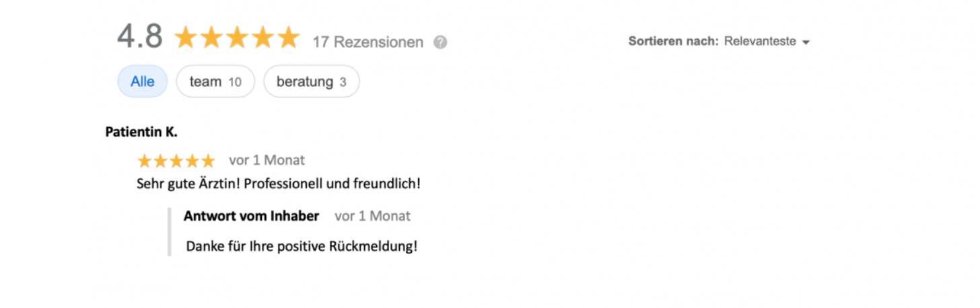Click the owner's reply timestamp vor 1 Monat
The image size is (980, 308).
coord(372,216)
